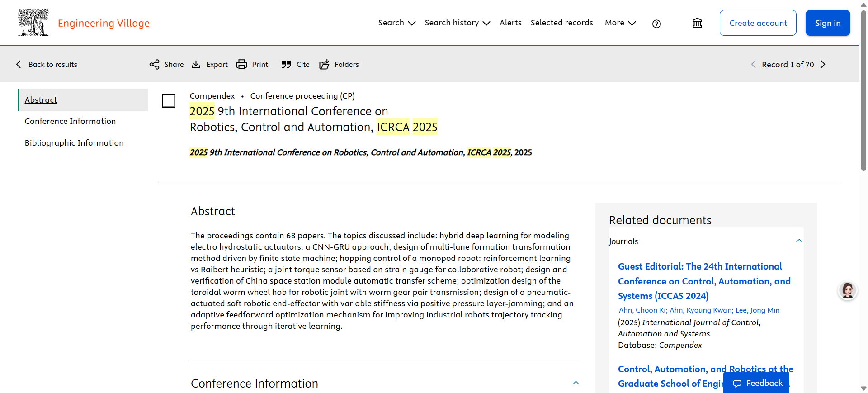This screenshot has height=393, width=868.
Task: Click the Related documents heading
Action: [660, 220]
